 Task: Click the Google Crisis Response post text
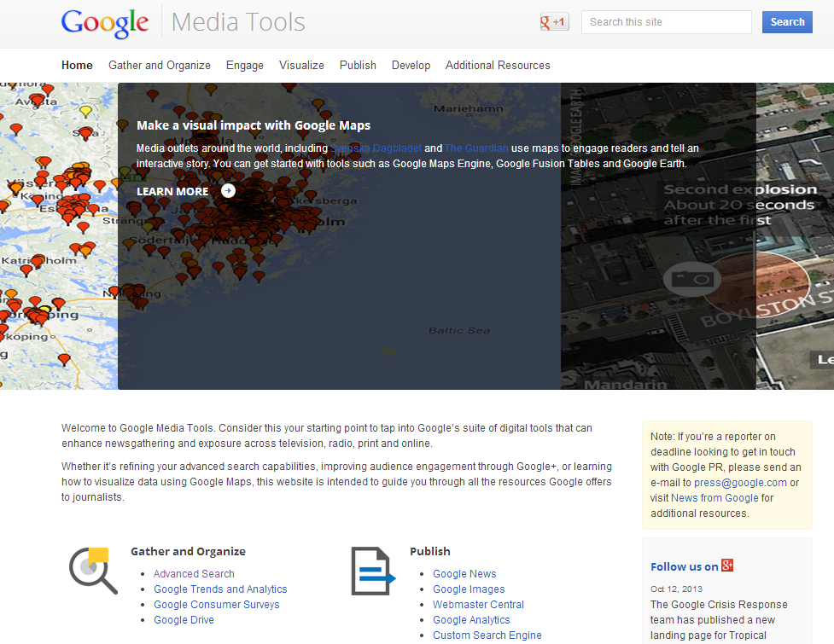719,620
